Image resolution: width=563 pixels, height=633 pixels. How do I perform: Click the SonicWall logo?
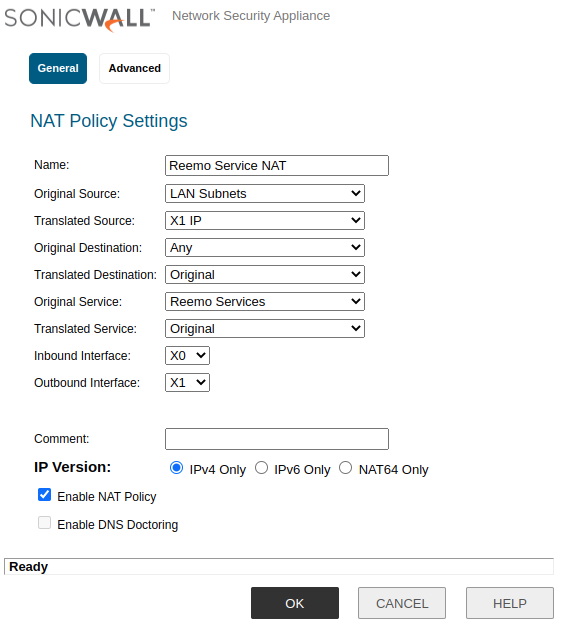coord(80,19)
